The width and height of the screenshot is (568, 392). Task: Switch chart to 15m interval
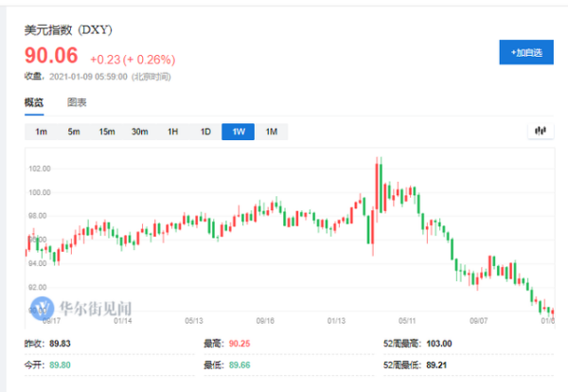pyautogui.click(x=107, y=132)
